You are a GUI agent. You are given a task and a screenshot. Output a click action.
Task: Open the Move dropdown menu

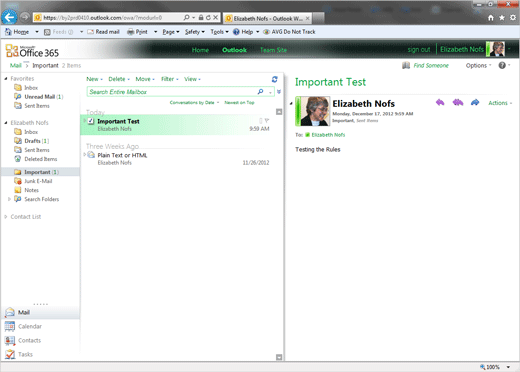145,79
